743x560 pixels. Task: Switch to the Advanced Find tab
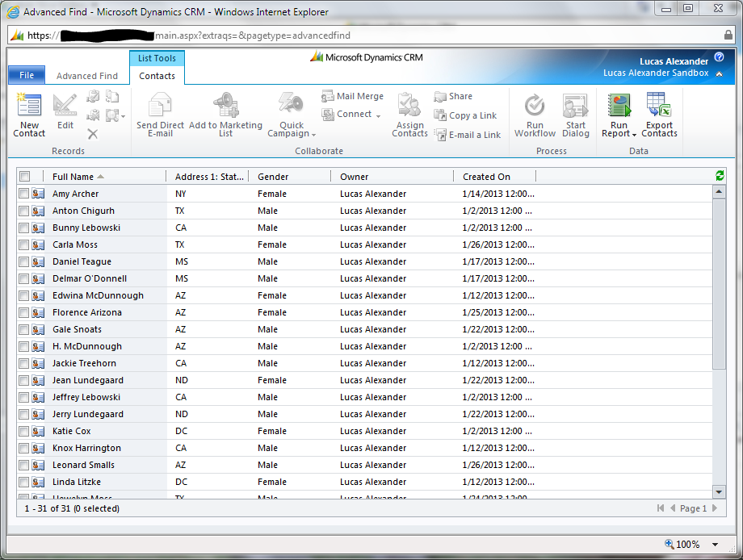(x=87, y=76)
